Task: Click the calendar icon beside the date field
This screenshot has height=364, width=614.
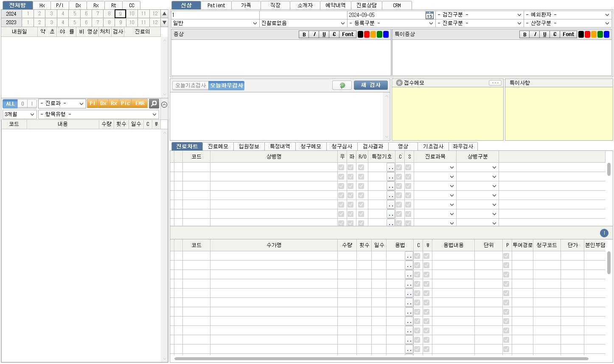Action: 429,15
